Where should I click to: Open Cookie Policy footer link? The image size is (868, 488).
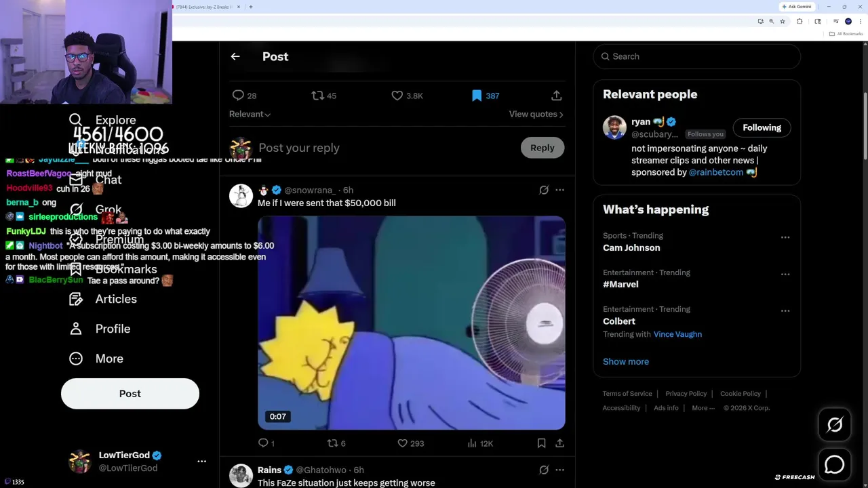741,393
